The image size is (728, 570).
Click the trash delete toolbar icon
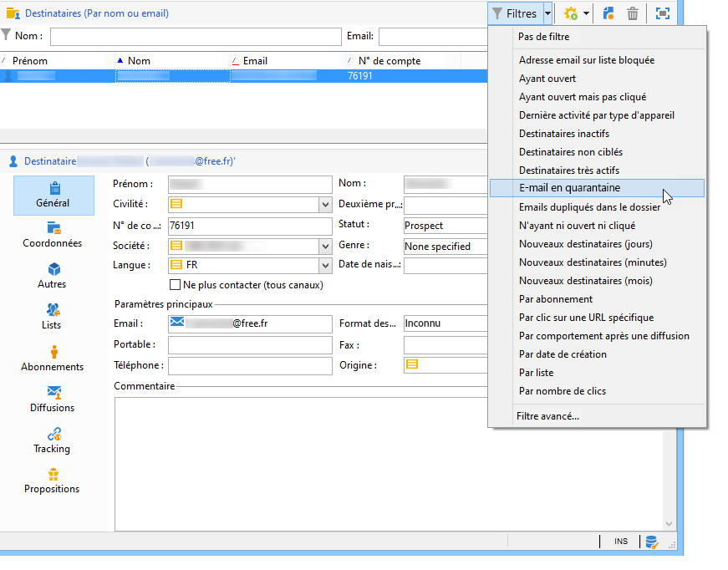pos(633,13)
